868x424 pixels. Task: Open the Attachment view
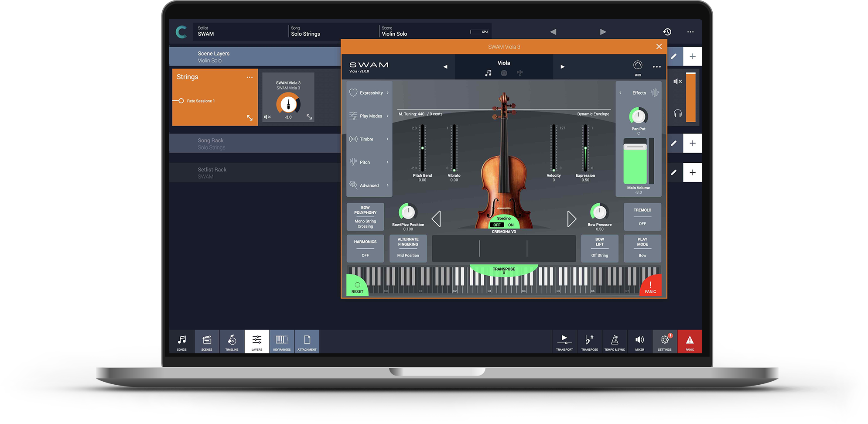(x=307, y=342)
